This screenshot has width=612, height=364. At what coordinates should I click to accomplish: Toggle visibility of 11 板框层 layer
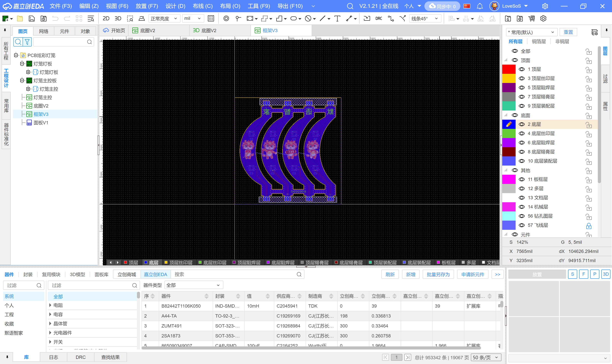[x=522, y=180]
